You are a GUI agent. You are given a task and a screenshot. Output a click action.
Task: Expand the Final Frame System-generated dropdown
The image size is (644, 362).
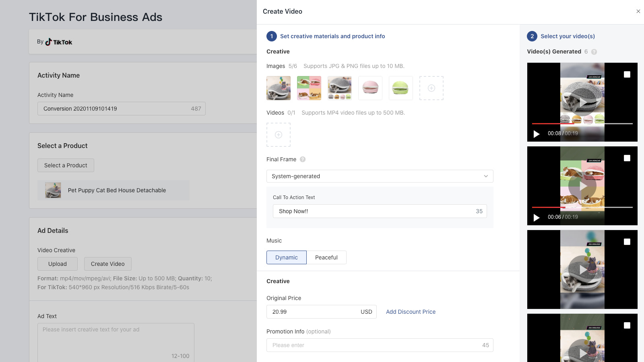click(380, 176)
